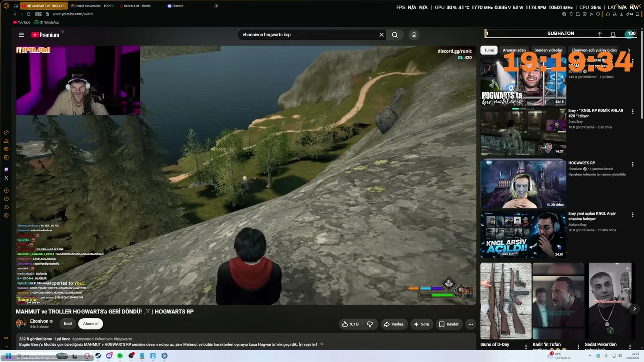Select Ebonivon adlı yükleyiciden chip

click(x=594, y=50)
